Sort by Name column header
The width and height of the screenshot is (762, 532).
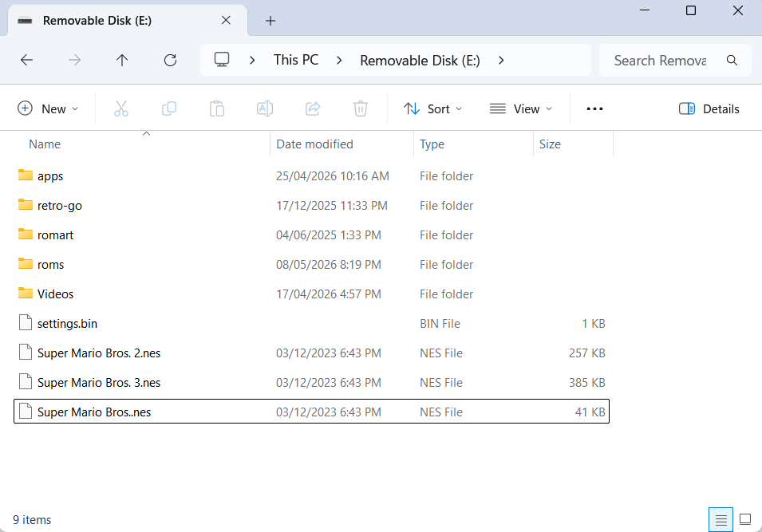click(x=45, y=144)
